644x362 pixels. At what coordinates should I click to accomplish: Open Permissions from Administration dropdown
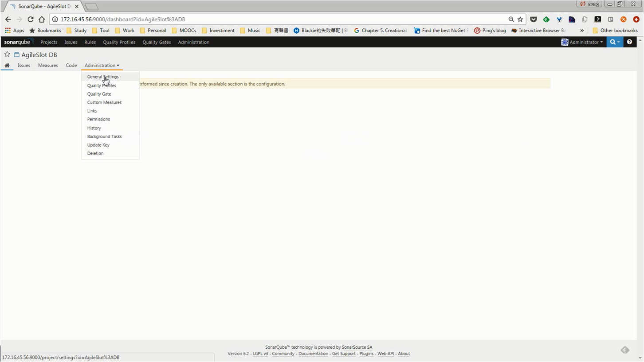click(98, 119)
